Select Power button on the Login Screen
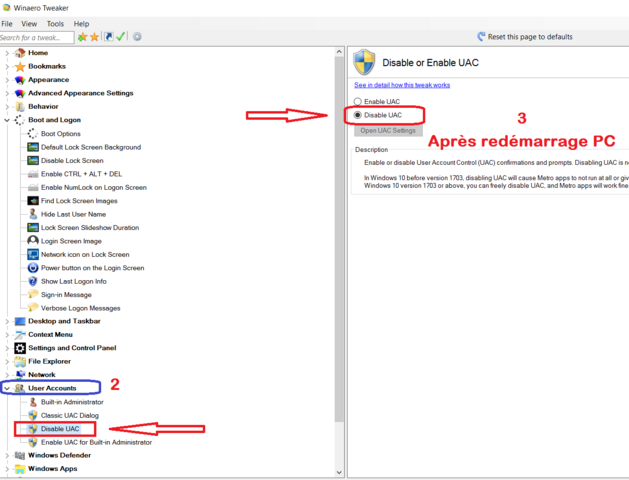 pyautogui.click(x=92, y=268)
